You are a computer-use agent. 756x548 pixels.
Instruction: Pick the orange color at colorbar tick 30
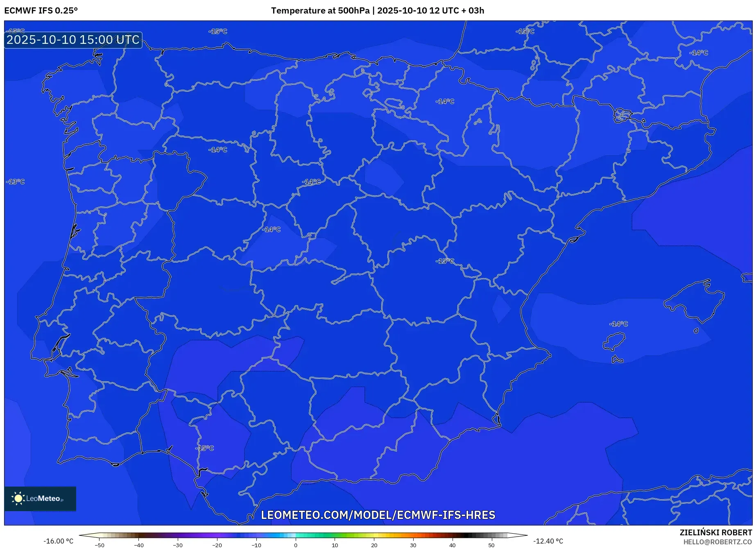[413, 535]
